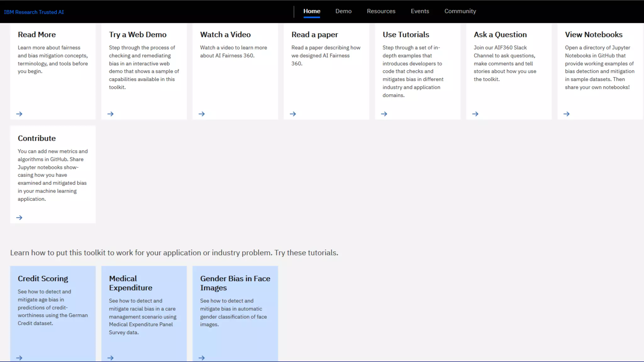The width and height of the screenshot is (644, 362).
Task: Follow the Read a paper arrow
Action: tap(293, 114)
